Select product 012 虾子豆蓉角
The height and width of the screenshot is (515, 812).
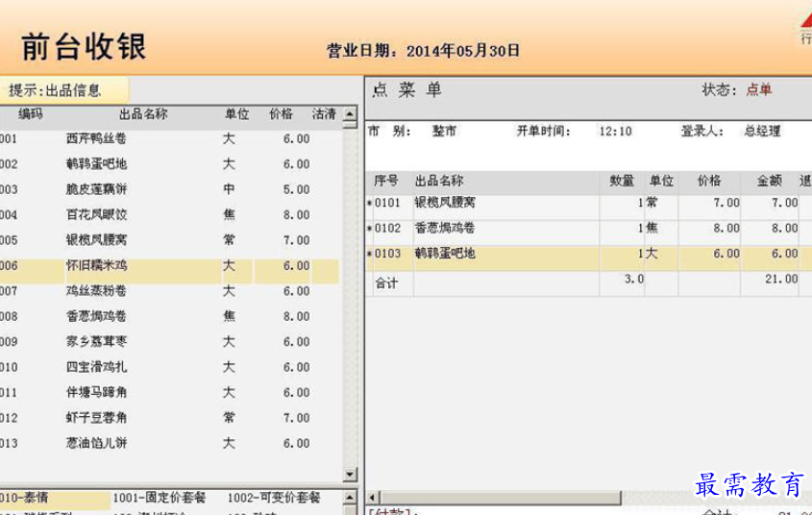click(170, 418)
